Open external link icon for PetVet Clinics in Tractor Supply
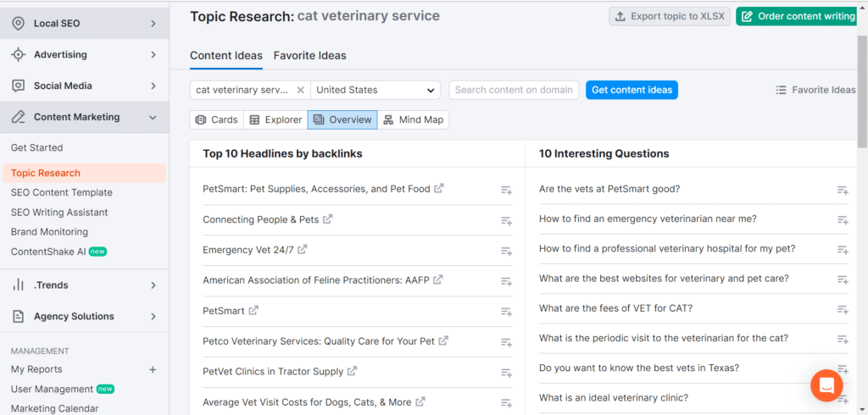 [x=352, y=371]
